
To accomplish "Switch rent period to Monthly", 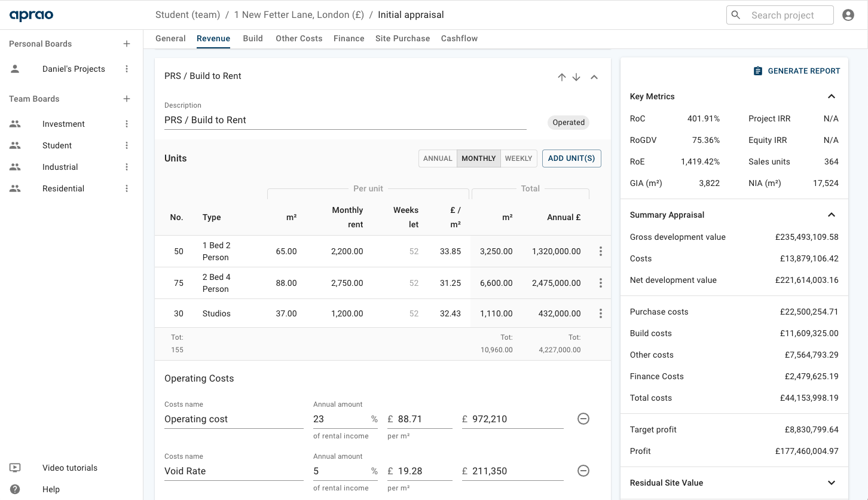I will (x=479, y=158).
